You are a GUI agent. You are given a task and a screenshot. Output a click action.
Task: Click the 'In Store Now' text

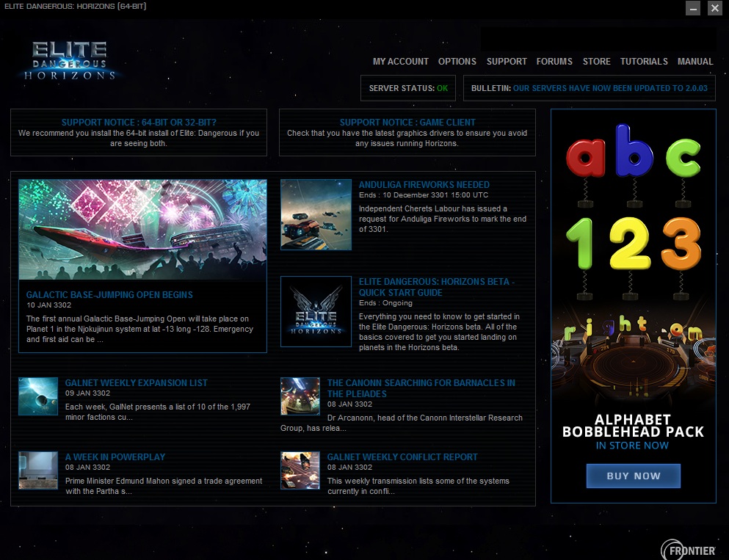[x=632, y=446]
